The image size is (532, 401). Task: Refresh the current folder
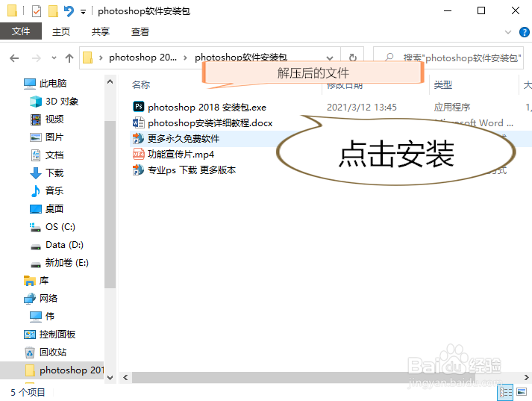[352, 57]
